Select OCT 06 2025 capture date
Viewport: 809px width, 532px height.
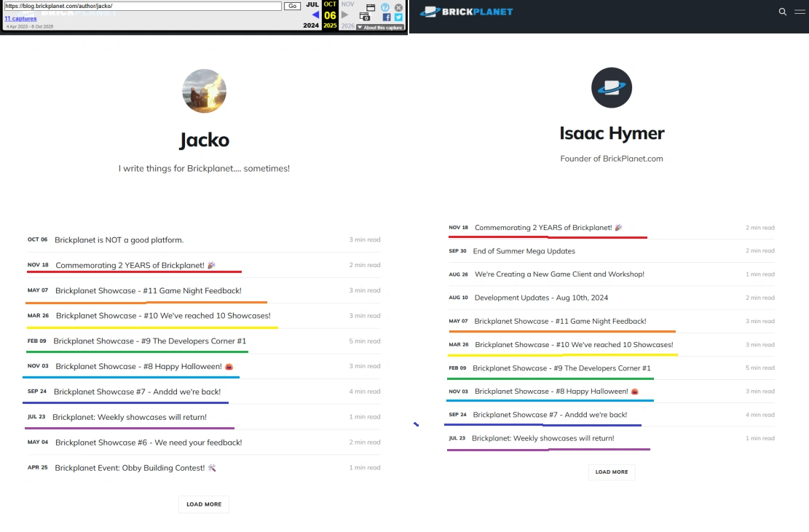coord(330,15)
